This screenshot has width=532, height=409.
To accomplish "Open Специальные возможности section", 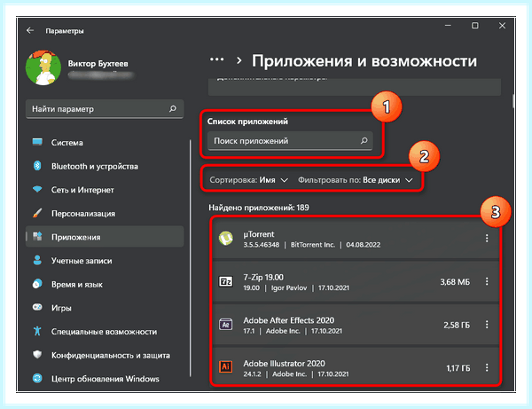I will (x=105, y=332).
